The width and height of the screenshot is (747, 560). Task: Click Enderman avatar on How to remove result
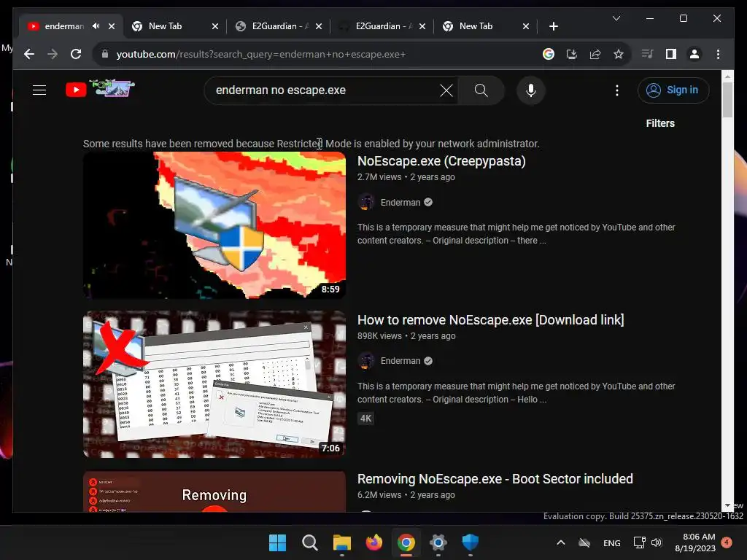click(366, 361)
